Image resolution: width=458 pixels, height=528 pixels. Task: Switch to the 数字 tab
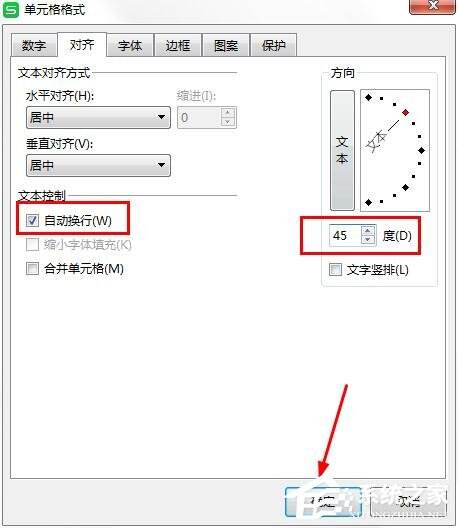[x=34, y=45]
